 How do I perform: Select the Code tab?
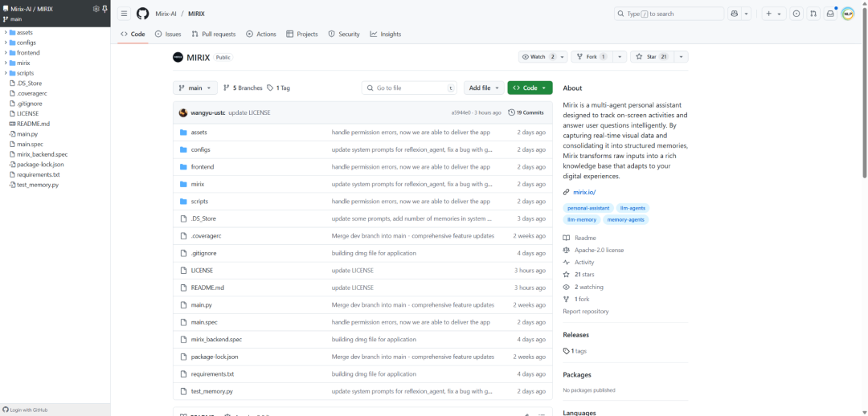click(133, 34)
